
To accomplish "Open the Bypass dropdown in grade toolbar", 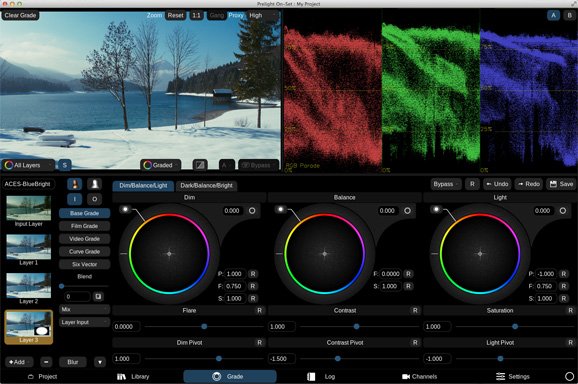I will coord(446,184).
